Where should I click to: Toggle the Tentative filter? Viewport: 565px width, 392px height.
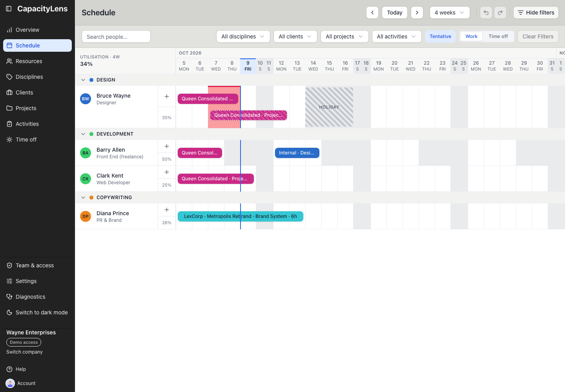coord(440,36)
